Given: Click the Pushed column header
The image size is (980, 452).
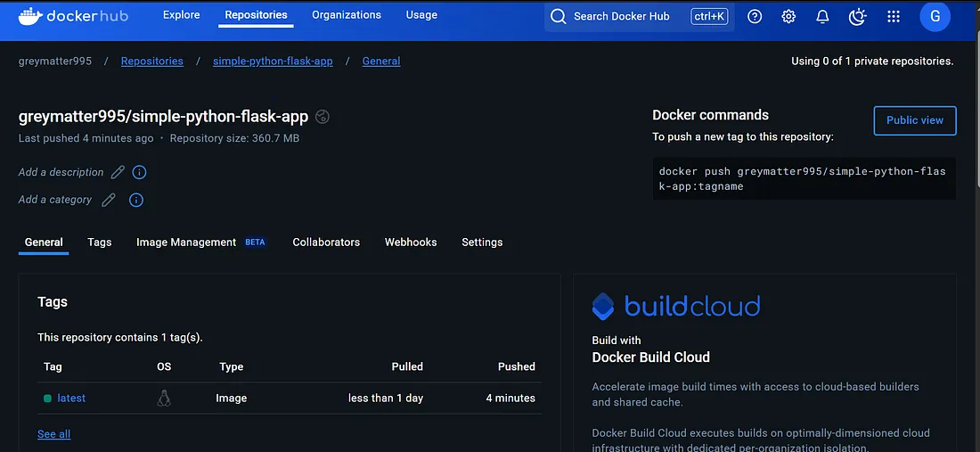Looking at the screenshot, I should point(516,367).
